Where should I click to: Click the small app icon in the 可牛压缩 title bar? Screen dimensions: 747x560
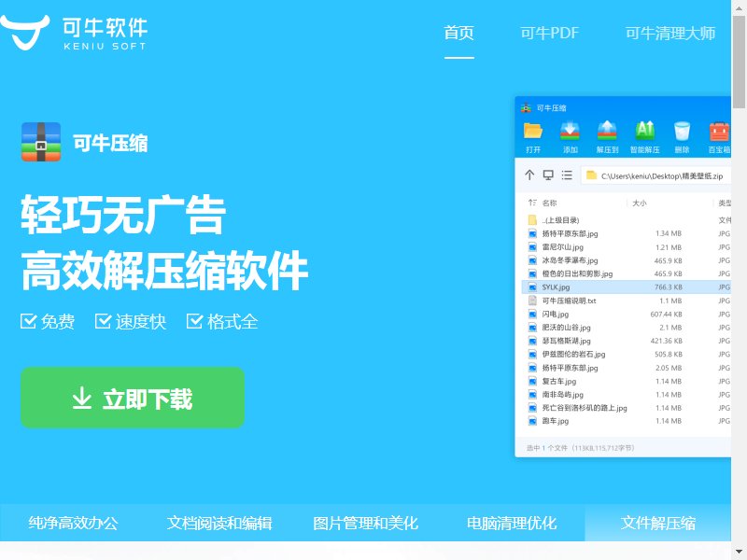pos(526,107)
